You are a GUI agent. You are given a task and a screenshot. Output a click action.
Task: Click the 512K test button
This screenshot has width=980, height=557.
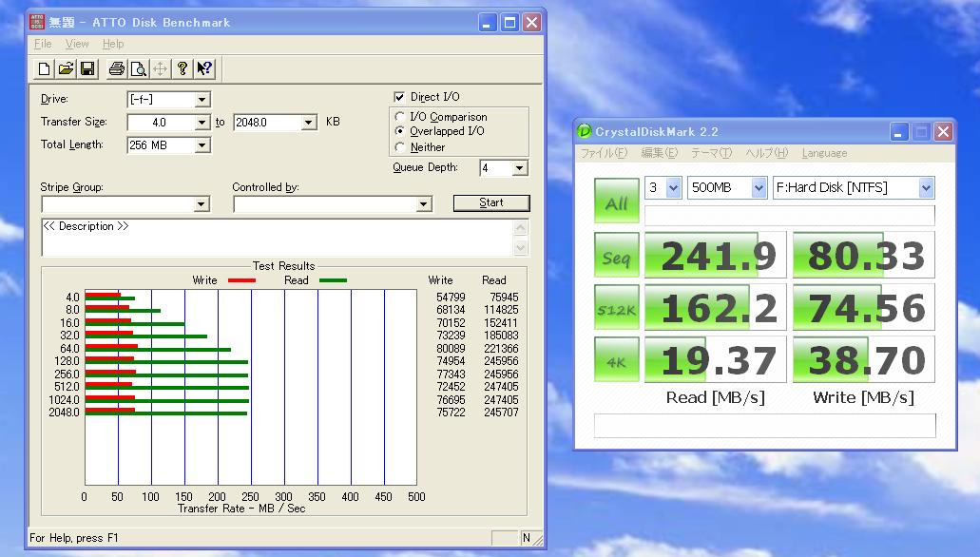click(617, 308)
